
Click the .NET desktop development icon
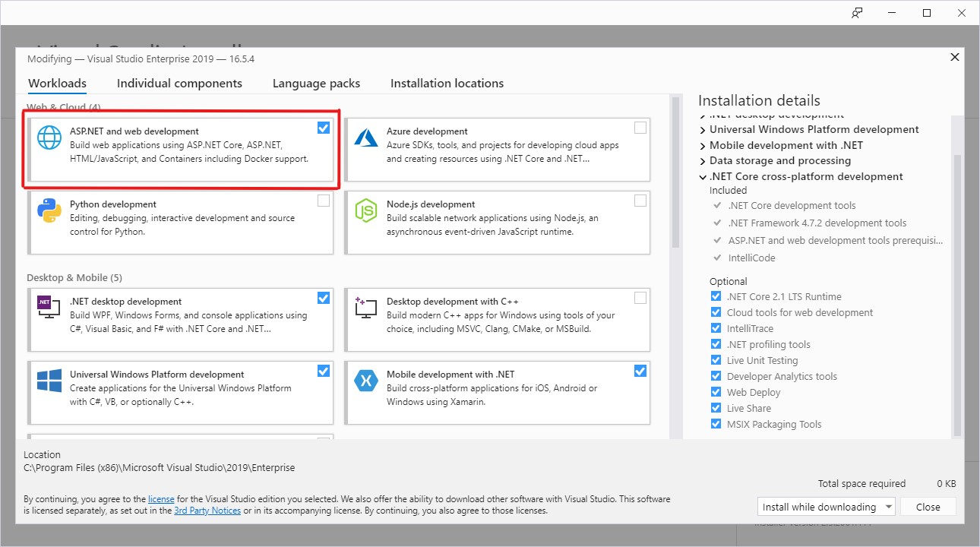[x=49, y=308]
